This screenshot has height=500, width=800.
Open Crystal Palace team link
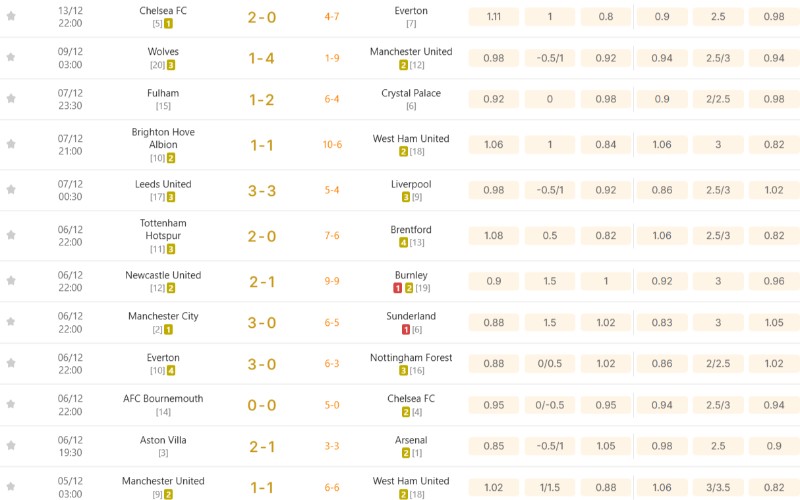(411, 93)
